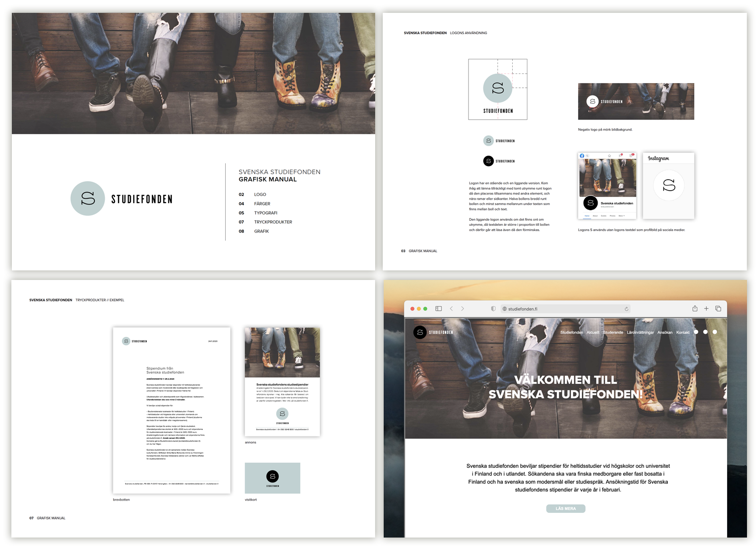Screen dimensions: 756x557
Task: Open the Kontakt navigation link
Action: point(683,333)
